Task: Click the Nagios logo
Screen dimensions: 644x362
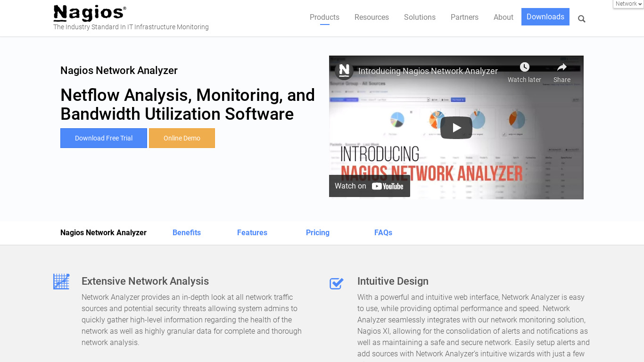Action: tap(90, 14)
